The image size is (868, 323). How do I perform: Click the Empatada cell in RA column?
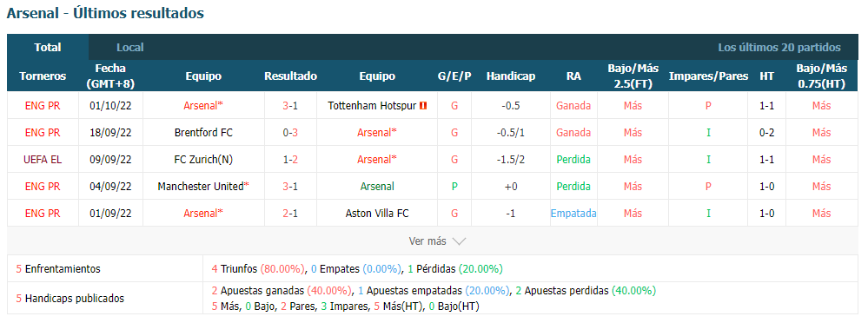tap(573, 213)
